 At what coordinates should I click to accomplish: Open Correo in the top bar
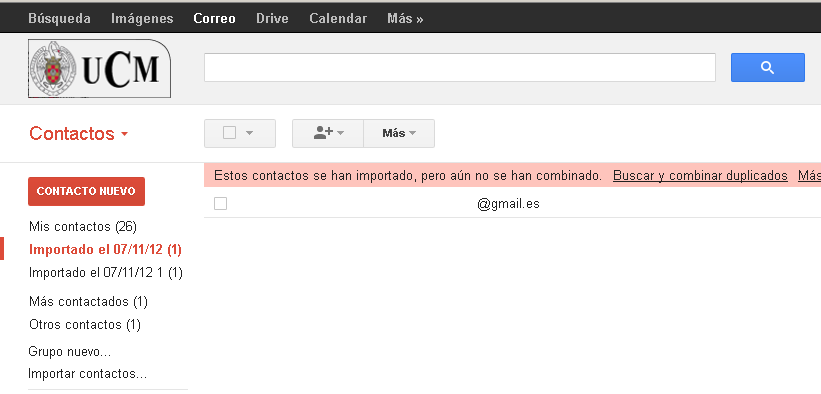click(214, 18)
